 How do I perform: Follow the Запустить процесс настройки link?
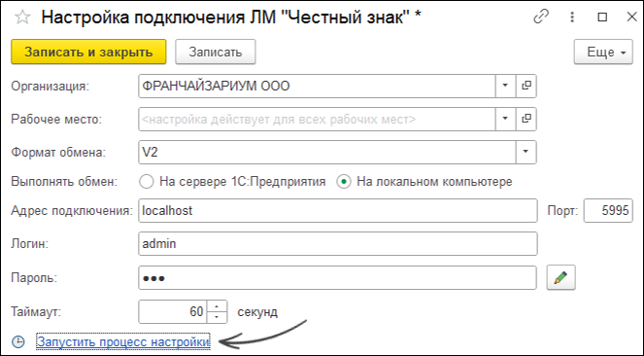click(123, 341)
